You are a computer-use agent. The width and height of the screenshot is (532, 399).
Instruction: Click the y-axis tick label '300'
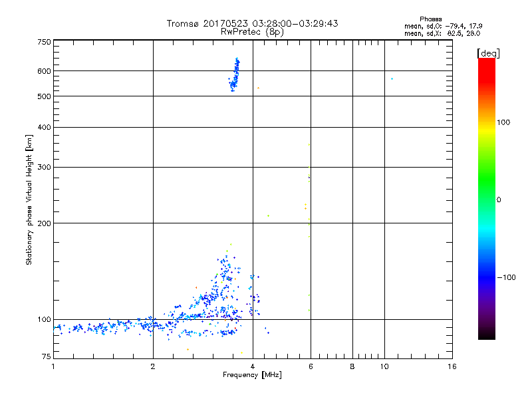pos(44,168)
